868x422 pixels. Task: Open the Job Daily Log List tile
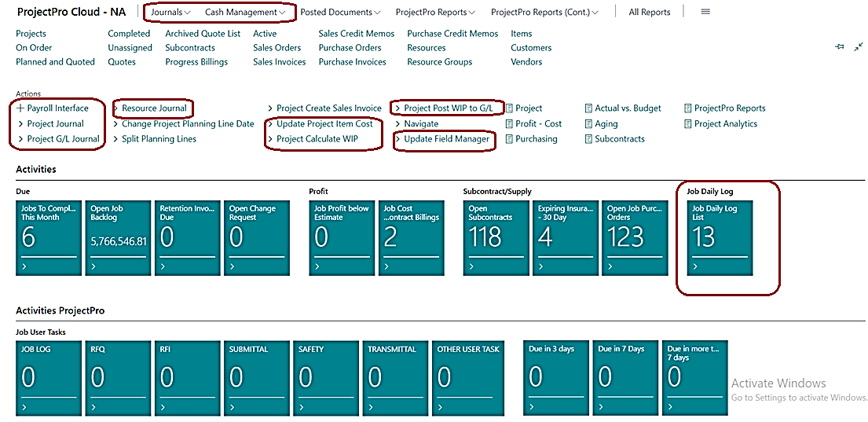click(x=720, y=238)
